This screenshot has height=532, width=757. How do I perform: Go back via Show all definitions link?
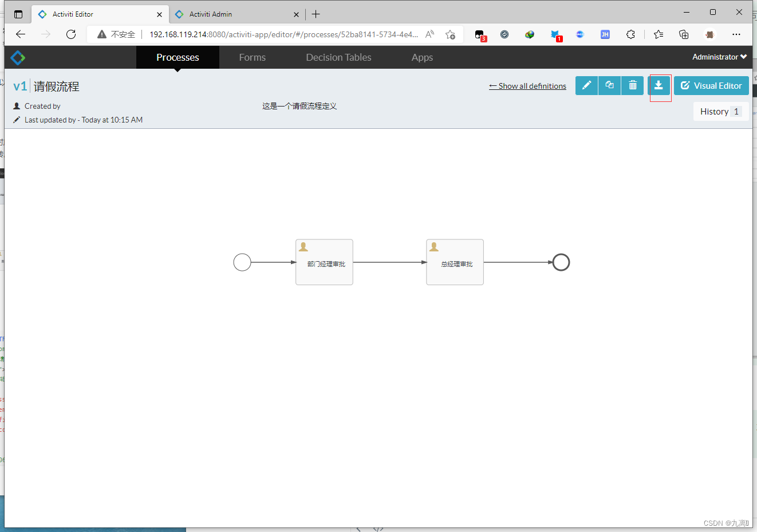(527, 86)
